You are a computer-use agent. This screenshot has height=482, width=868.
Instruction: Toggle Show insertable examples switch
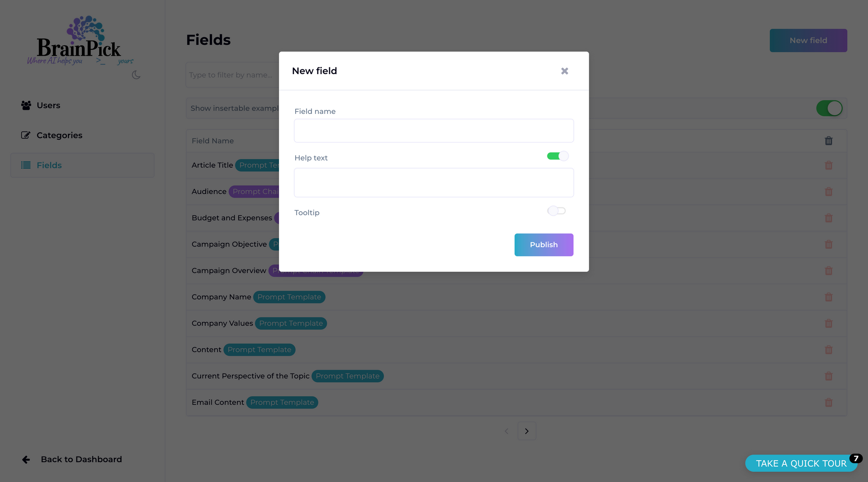tap(829, 109)
